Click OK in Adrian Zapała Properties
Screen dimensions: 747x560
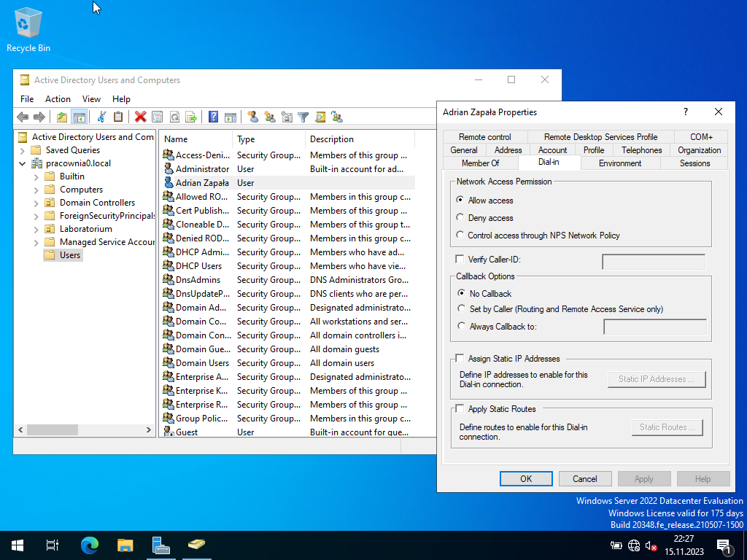coord(526,478)
